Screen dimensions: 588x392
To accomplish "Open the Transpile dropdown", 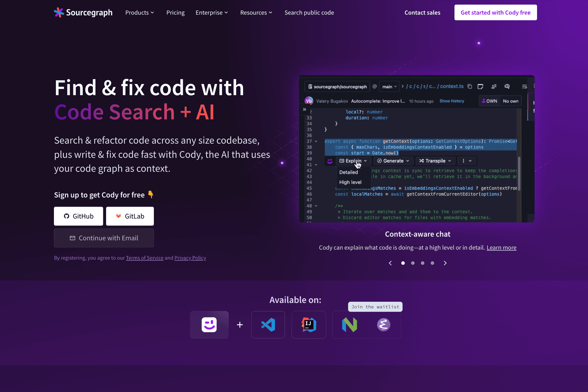I will point(435,161).
